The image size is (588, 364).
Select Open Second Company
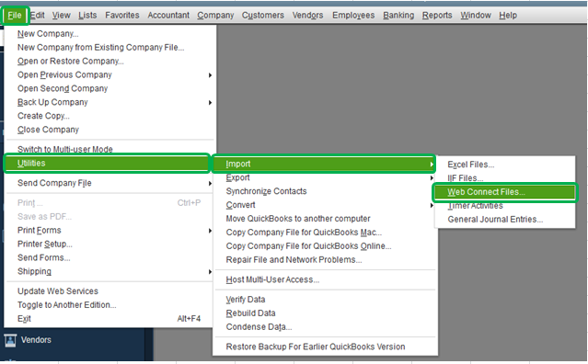[110, 89]
